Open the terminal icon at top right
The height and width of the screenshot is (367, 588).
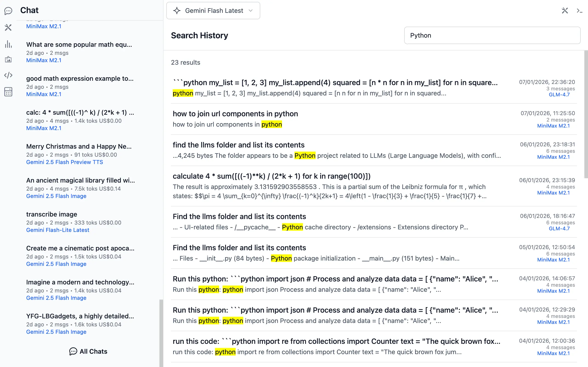pos(579,11)
